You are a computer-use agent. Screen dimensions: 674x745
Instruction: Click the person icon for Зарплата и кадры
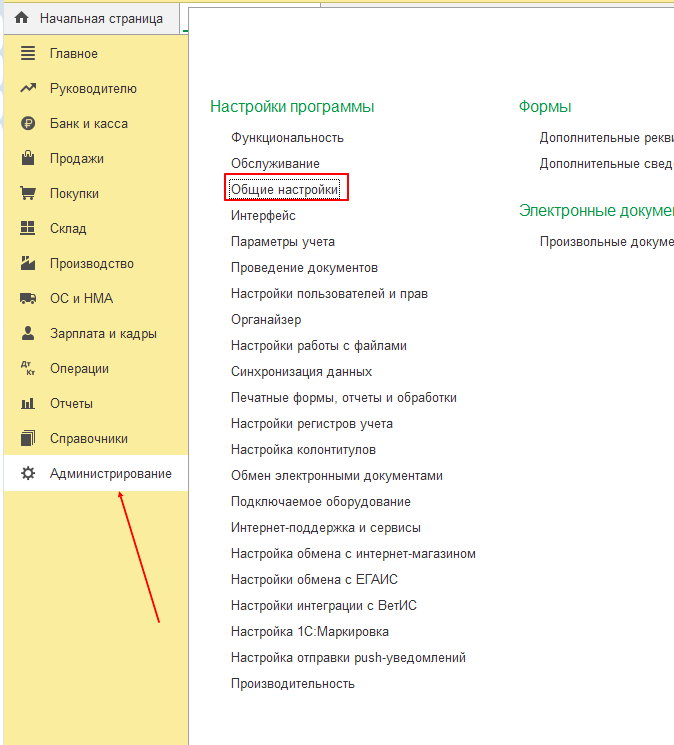[x=28, y=333]
